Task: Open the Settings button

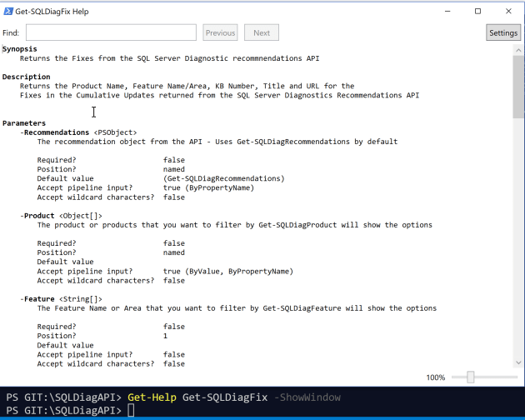Action: click(503, 32)
